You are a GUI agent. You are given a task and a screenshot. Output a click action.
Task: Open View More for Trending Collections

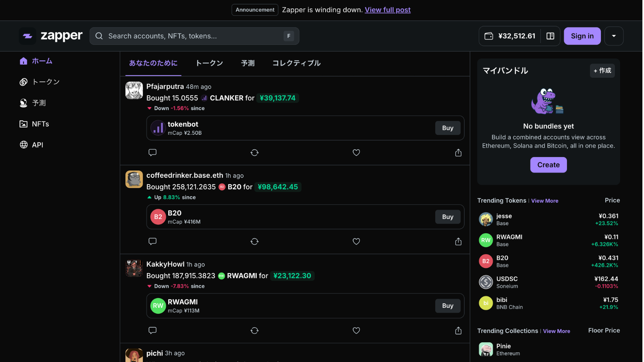coord(556,331)
